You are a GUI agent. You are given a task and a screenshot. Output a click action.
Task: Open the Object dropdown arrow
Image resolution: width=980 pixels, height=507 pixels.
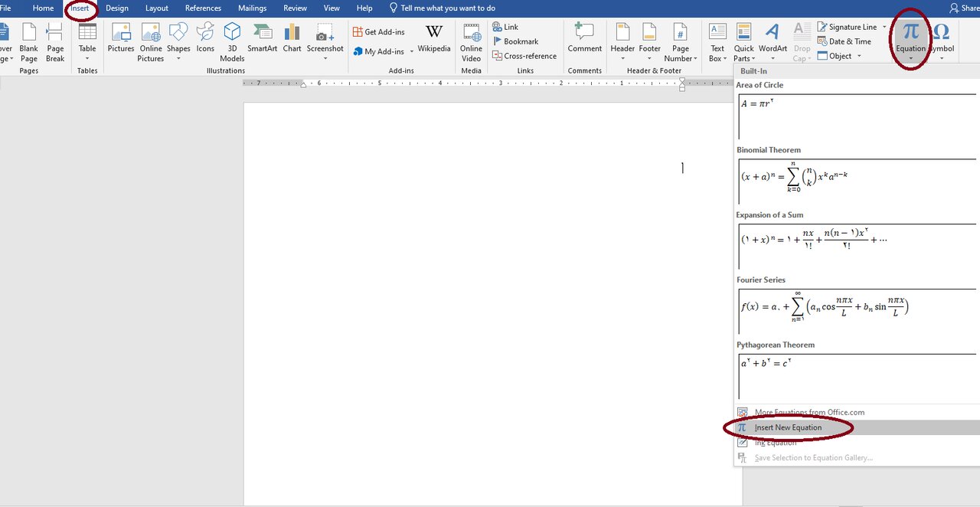pyautogui.click(x=859, y=56)
